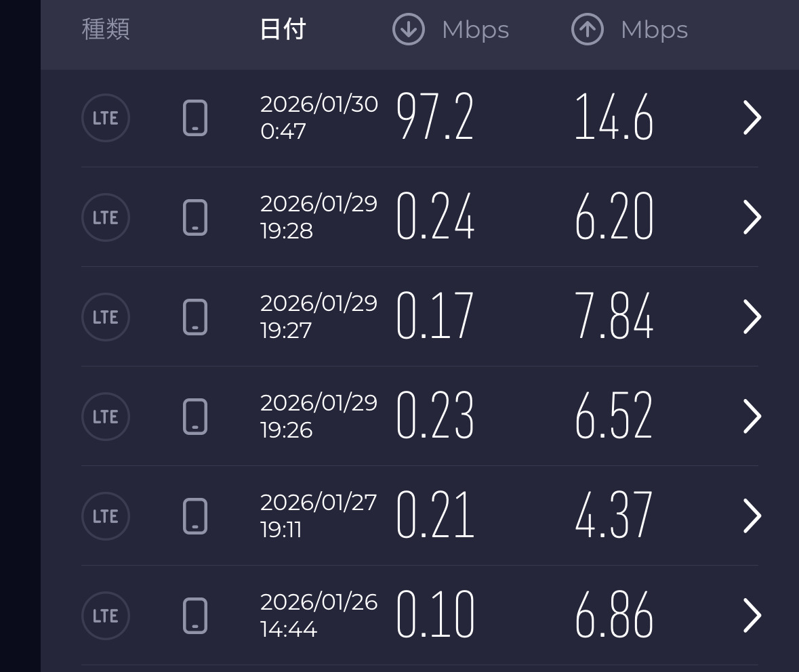Sort results by 種類 column

pos(106,30)
